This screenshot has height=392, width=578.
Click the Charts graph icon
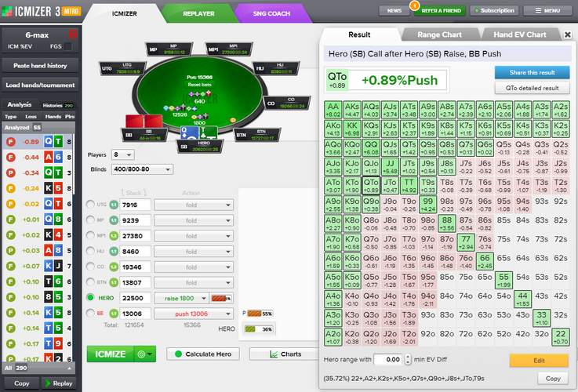point(274,354)
